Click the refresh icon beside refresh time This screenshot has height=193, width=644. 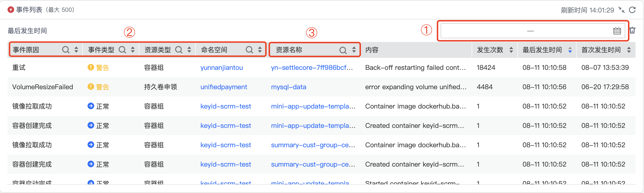(632, 10)
